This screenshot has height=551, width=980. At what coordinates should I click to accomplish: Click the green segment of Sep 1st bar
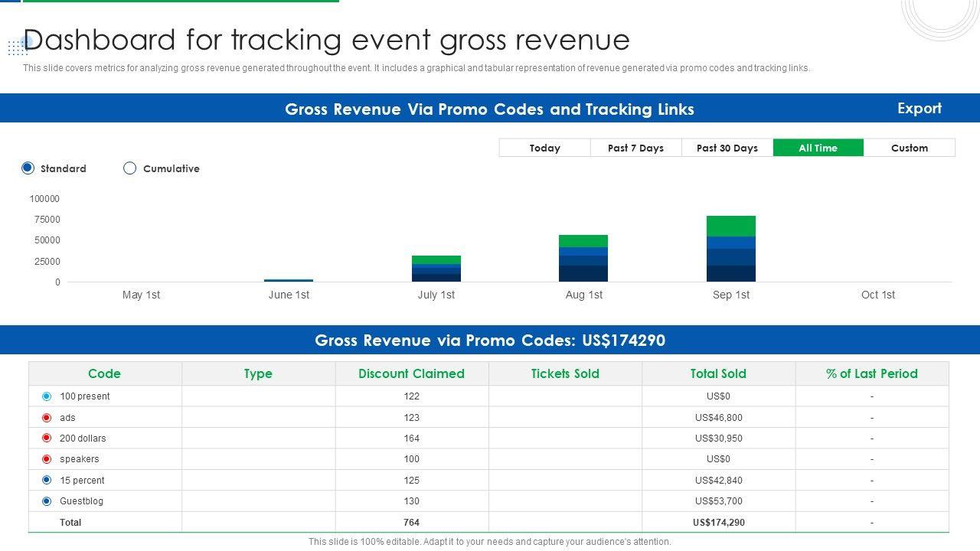[x=730, y=226]
